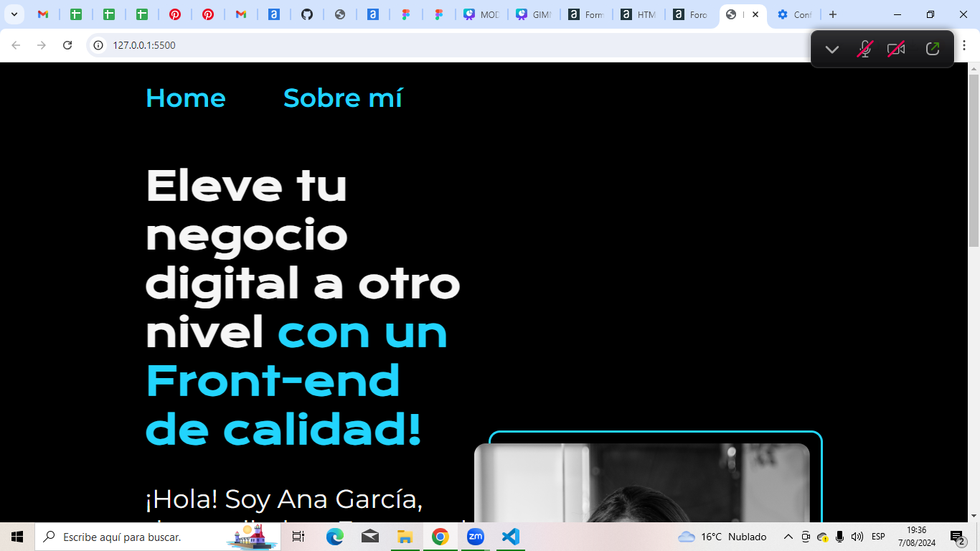980x551 pixels.
Task: Turn on camera in meeting overlay
Action: [x=896, y=50]
